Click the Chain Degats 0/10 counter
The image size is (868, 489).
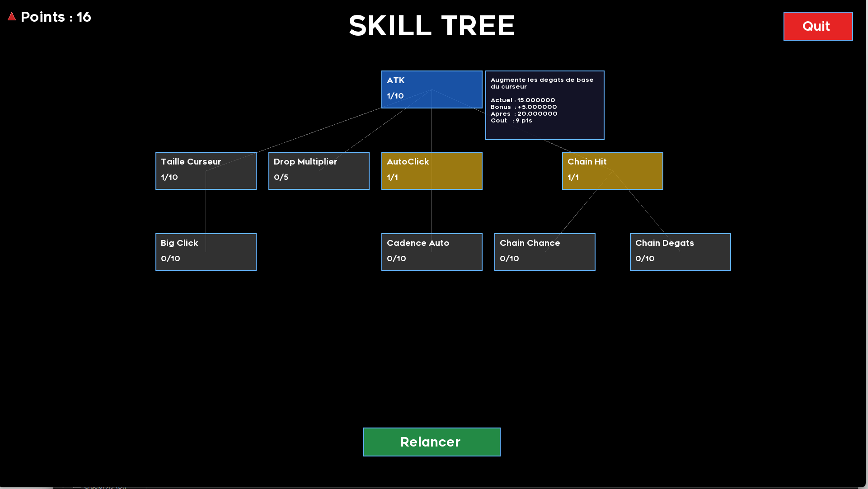(x=645, y=259)
